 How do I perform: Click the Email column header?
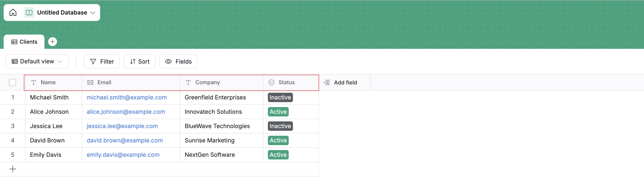click(x=131, y=82)
